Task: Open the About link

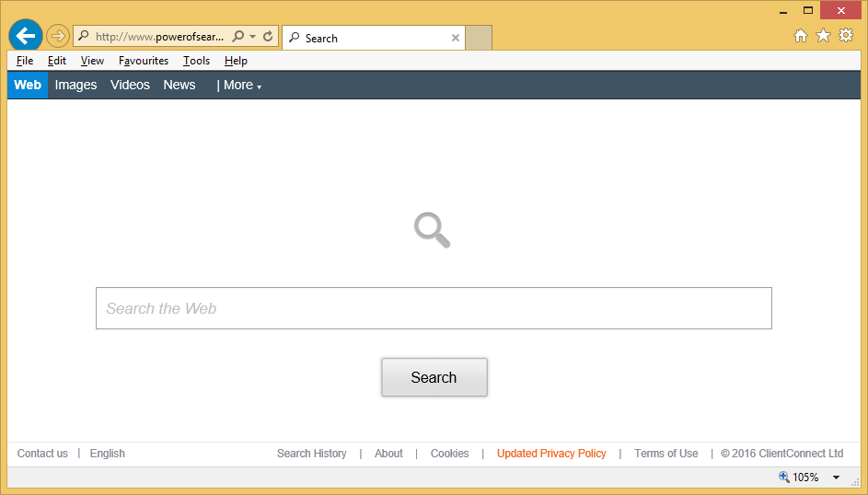Action: 388,454
